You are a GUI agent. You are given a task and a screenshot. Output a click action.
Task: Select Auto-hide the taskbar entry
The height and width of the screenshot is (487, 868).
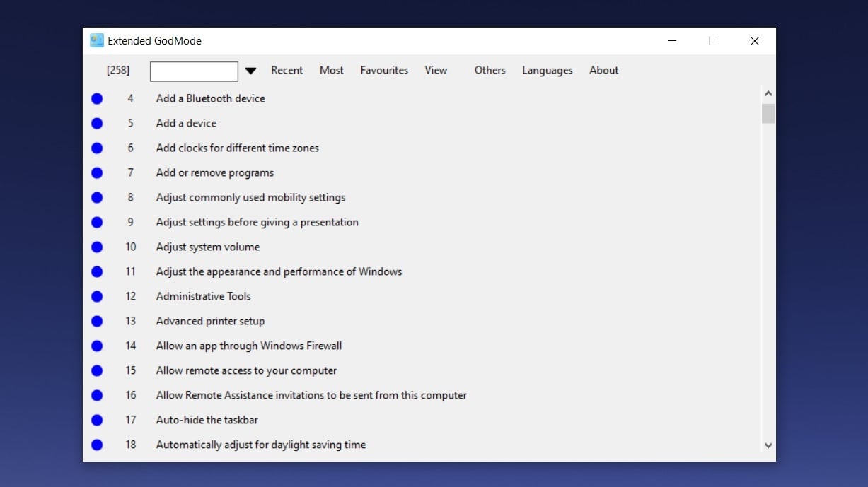click(x=207, y=420)
